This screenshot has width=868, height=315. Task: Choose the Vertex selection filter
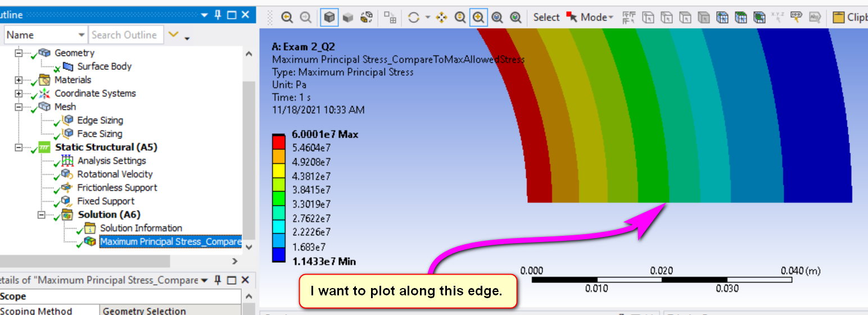(x=648, y=17)
